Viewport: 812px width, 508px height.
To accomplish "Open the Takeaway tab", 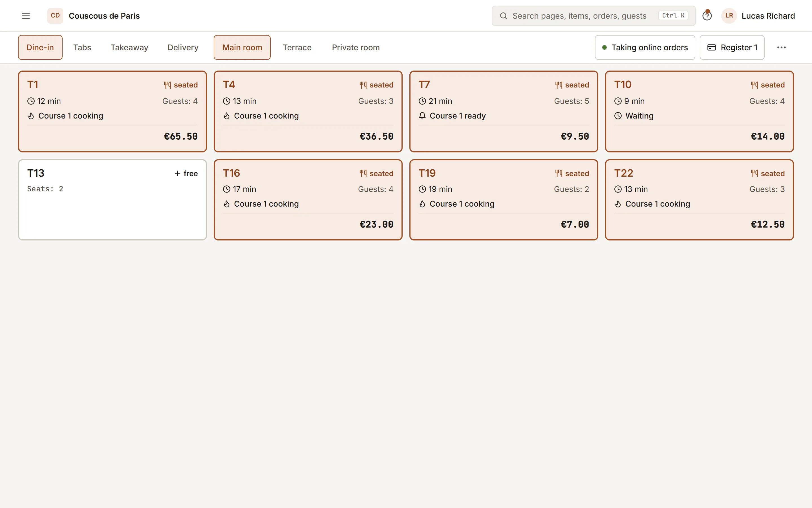I will pyautogui.click(x=129, y=47).
